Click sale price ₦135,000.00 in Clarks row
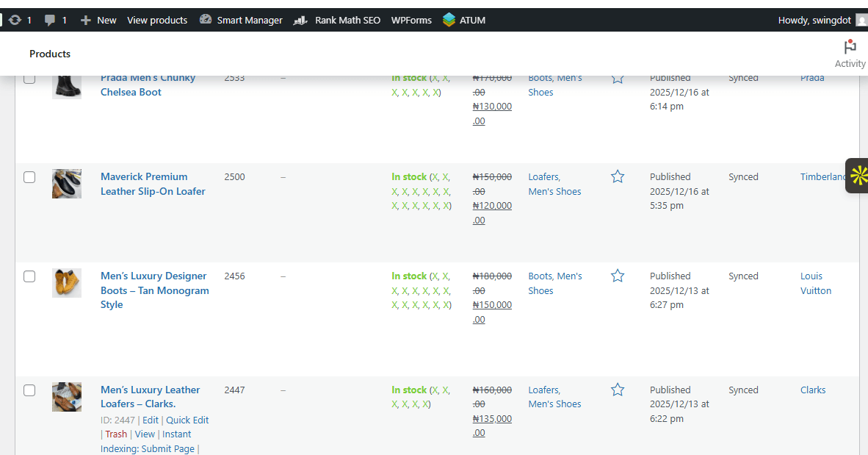This screenshot has width=868, height=455. click(492, 426)
